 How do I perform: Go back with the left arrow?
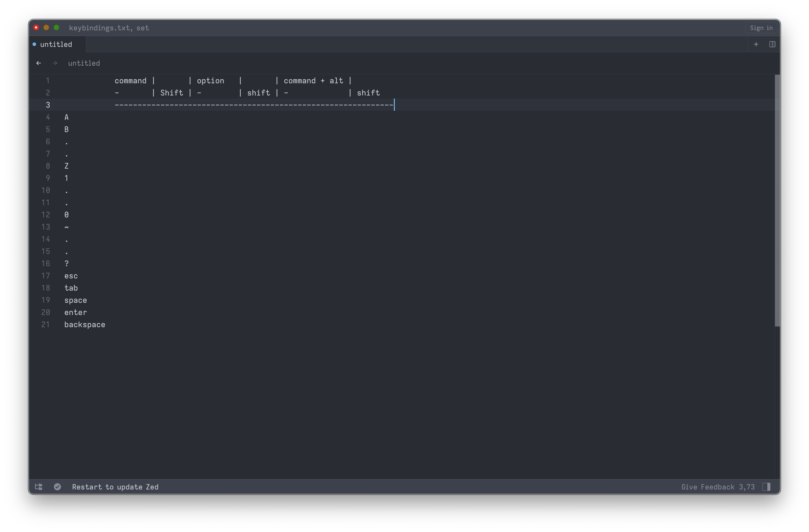pos(39,63)
